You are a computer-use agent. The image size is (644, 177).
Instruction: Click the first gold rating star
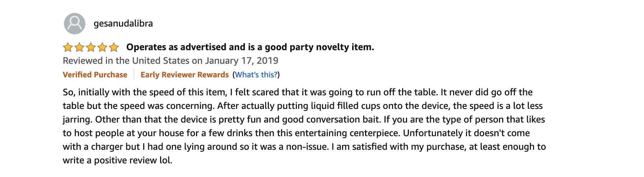[68, 47]
